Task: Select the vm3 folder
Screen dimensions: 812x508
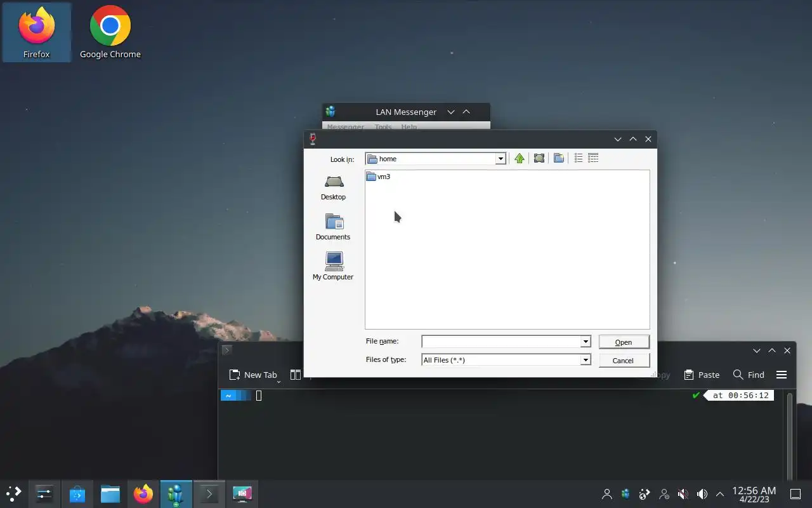Action: [379, 177]
